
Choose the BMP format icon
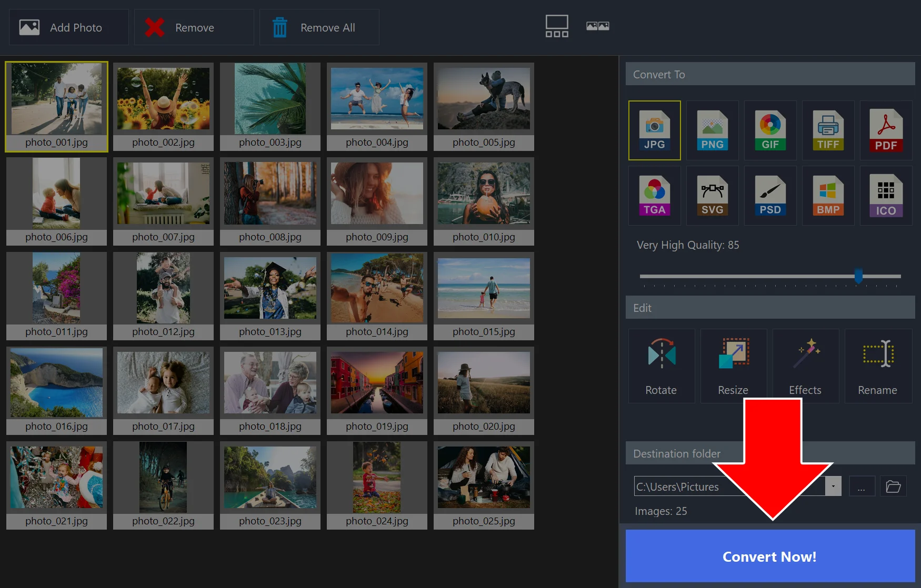[x=828, y=196]
